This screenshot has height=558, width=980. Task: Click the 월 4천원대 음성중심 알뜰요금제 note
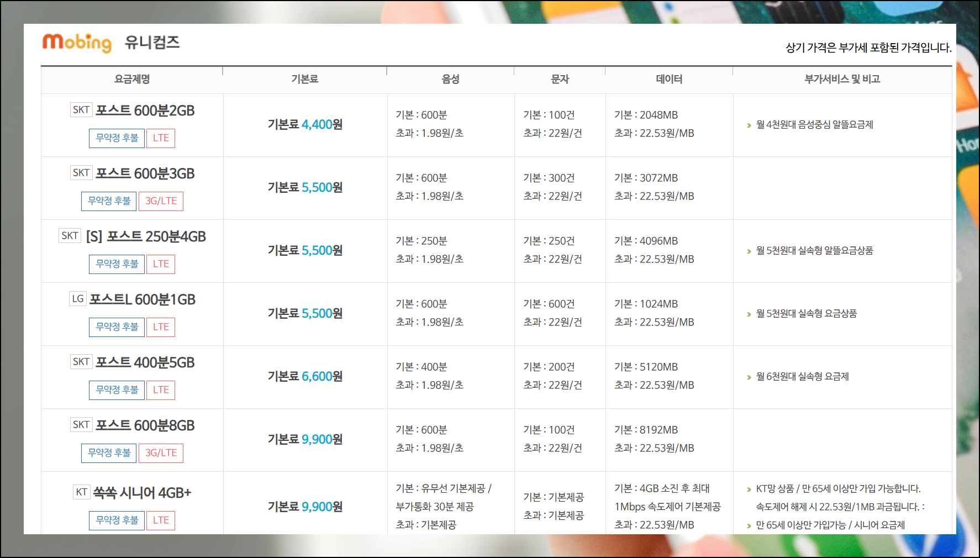pyautogui.click(x=814, y=125)
